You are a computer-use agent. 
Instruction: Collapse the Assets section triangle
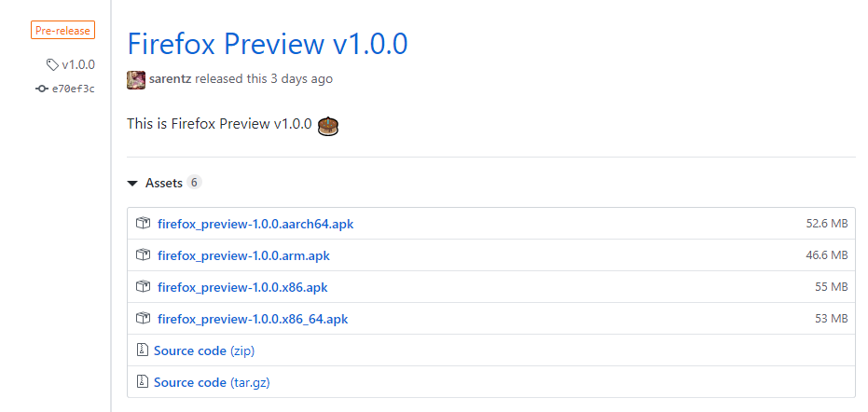[x=132, y=184]
